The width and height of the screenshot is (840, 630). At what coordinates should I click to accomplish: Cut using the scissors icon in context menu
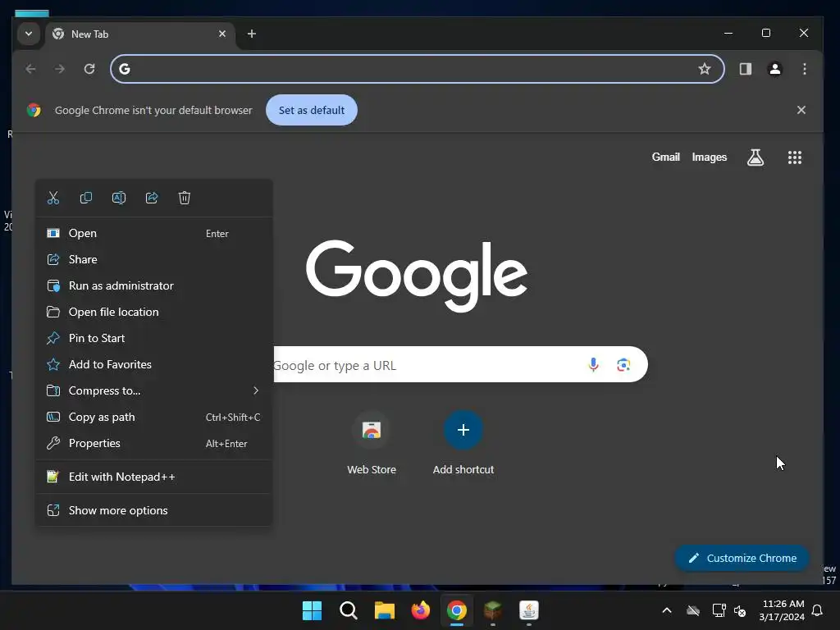tap(53, 199)
